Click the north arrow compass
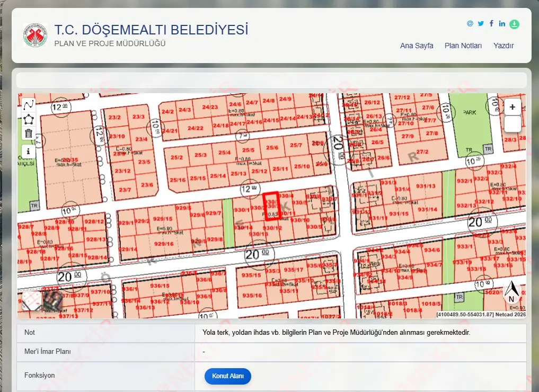539x392 pixels. coord(511,292)
